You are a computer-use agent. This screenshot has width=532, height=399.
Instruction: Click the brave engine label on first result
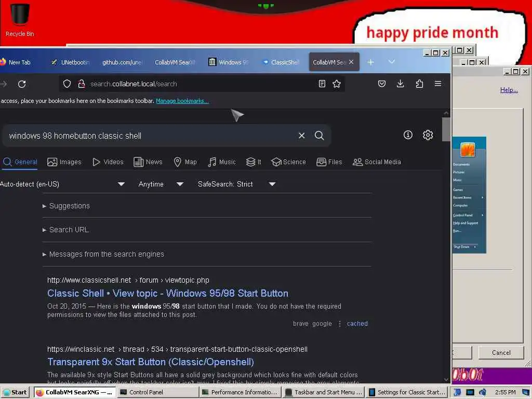coord(301,324)
